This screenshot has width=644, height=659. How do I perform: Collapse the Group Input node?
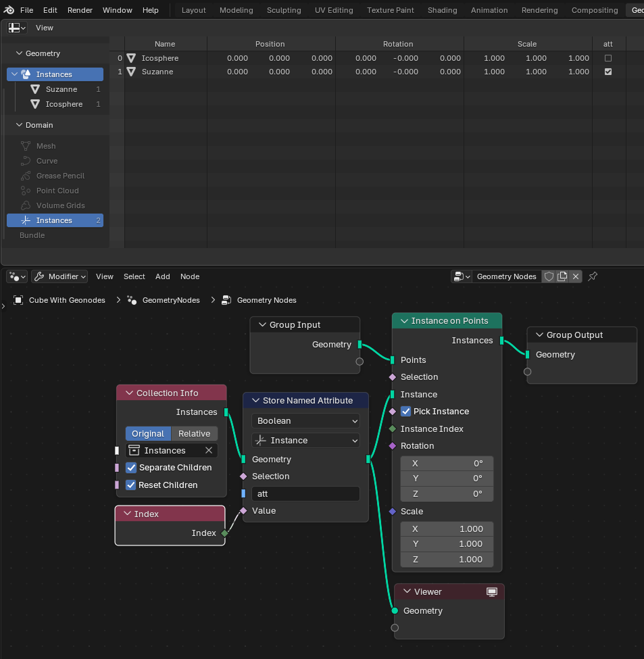point(263,325)
